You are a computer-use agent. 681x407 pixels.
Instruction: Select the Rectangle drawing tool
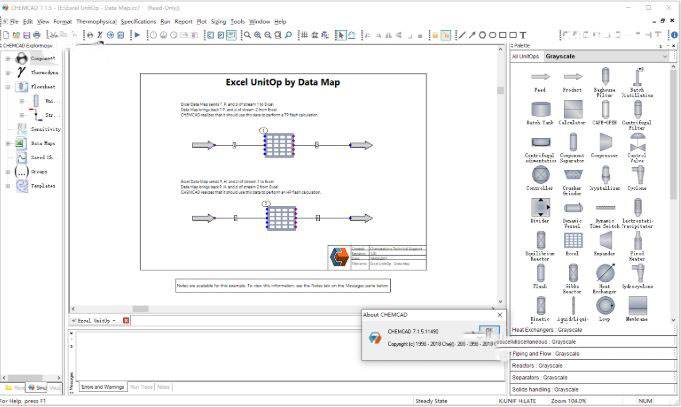[x=503, y=35]
